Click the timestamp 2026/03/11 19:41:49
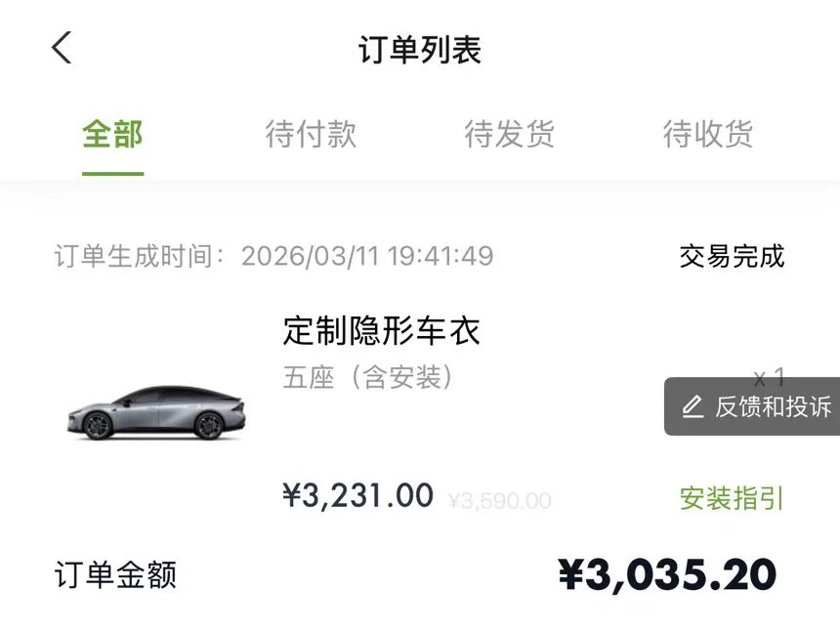 tap(367, 257)
